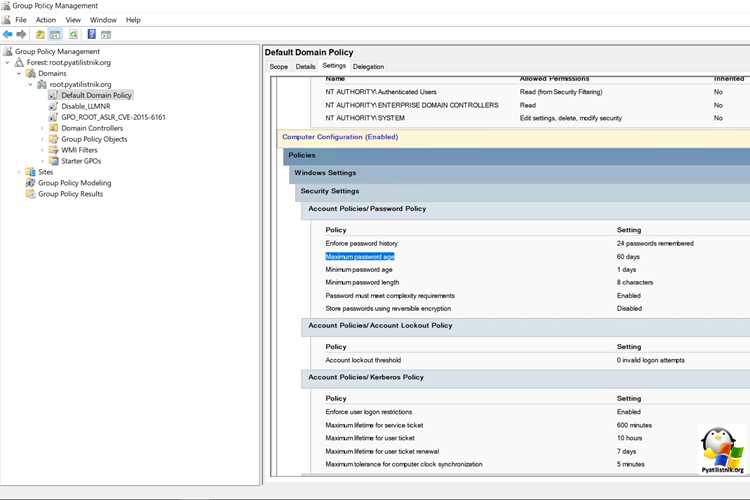
Task: Click the root.pyatilistnik.org domain icon
Action: pyautogui.click(x=42, y=84)
